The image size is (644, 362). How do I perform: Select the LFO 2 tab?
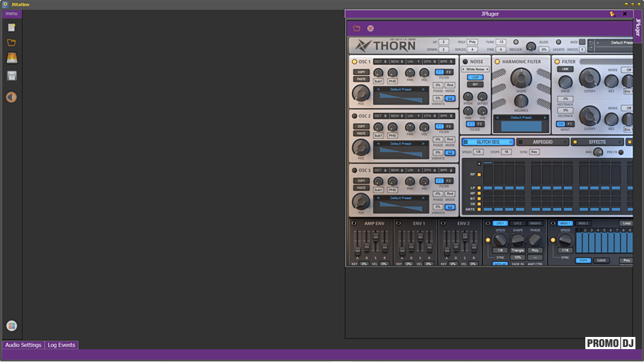(x=517, y=223)
